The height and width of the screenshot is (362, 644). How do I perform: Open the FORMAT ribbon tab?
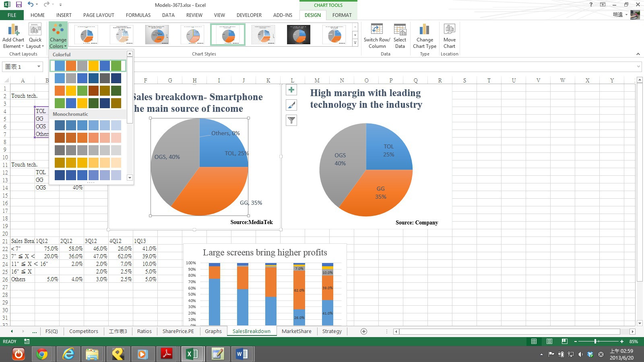[342, 15]
